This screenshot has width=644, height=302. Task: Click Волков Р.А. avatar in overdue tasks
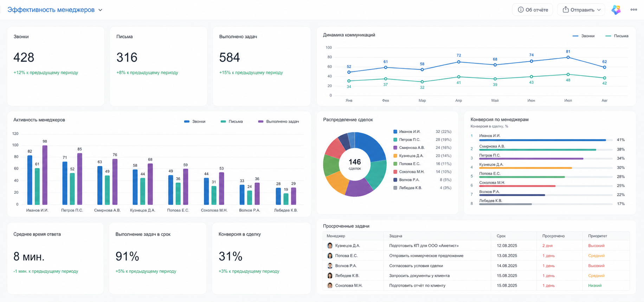coord(330,266)
